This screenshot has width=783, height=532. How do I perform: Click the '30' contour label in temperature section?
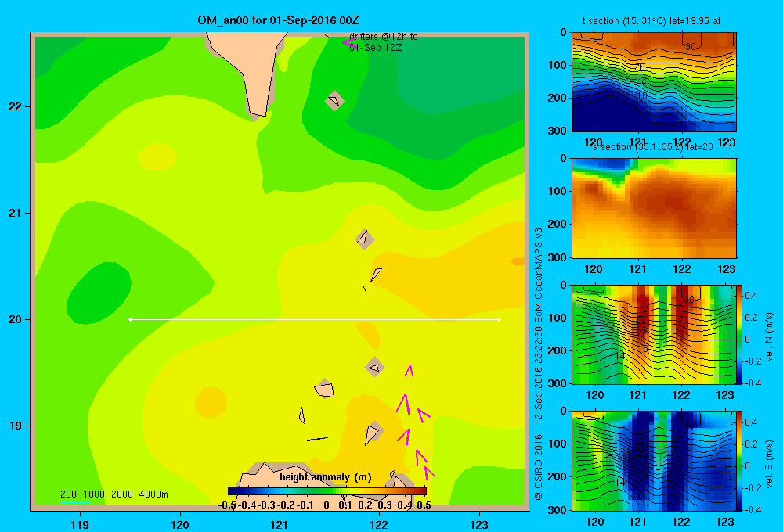tap(690, 46)
